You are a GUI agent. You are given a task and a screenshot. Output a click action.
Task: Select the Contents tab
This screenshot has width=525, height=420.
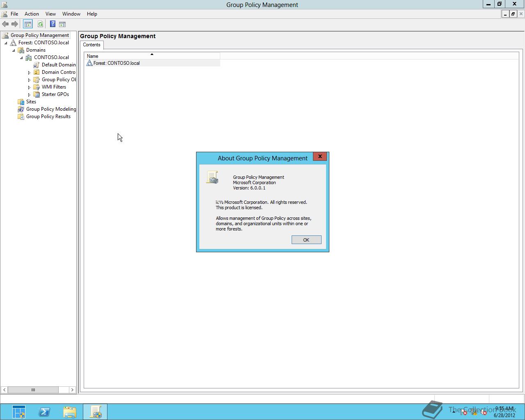(x=91, y=45)
